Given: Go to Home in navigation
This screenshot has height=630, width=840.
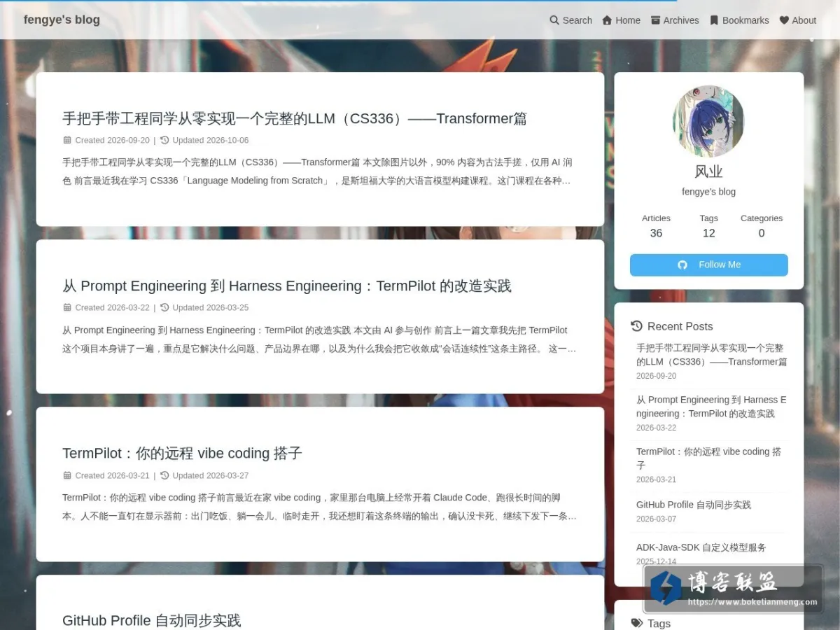Looking at the screenshot, I should click(x=621, y=20).
